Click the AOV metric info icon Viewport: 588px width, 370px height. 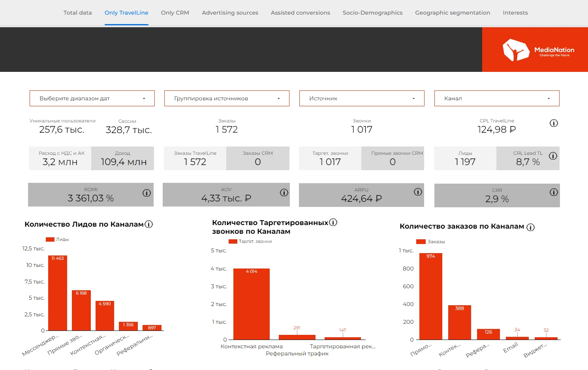pyautogui.click(x=284, y=193)
